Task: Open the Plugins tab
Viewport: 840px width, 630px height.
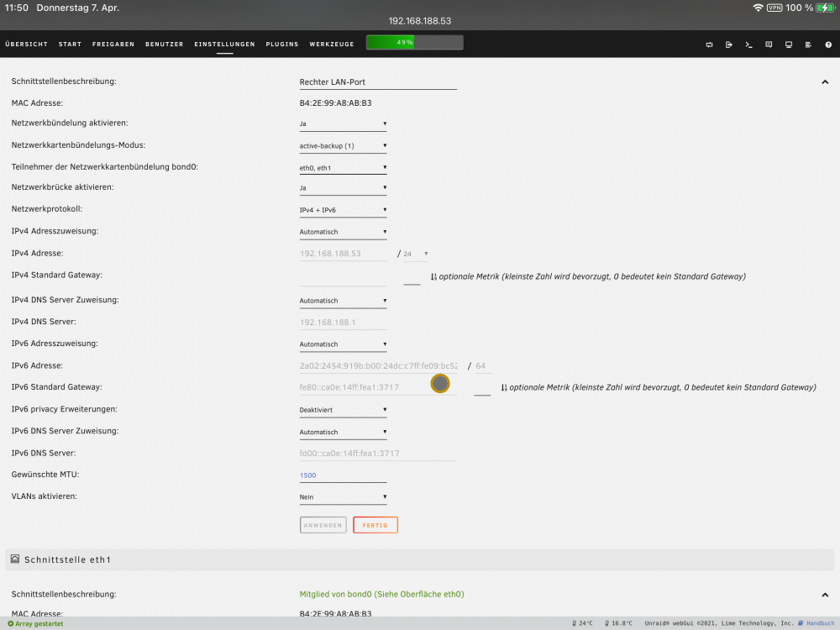Action: click(x=281, y=45)
